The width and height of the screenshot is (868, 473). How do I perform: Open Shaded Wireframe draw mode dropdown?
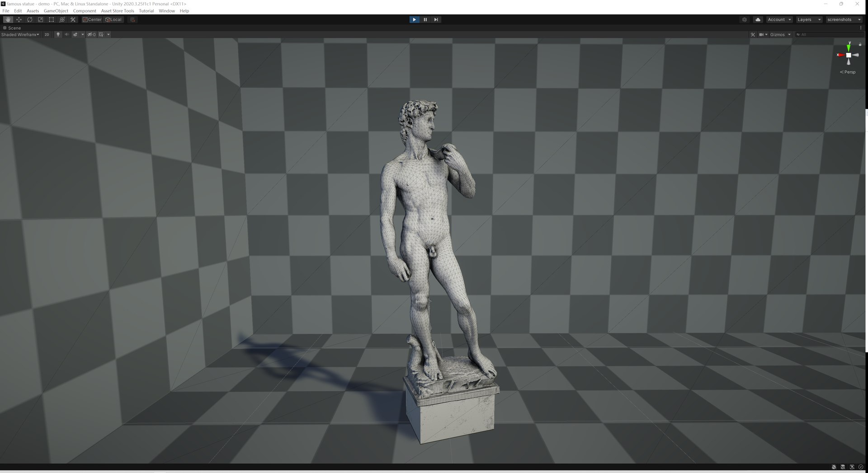pos(20,34)
